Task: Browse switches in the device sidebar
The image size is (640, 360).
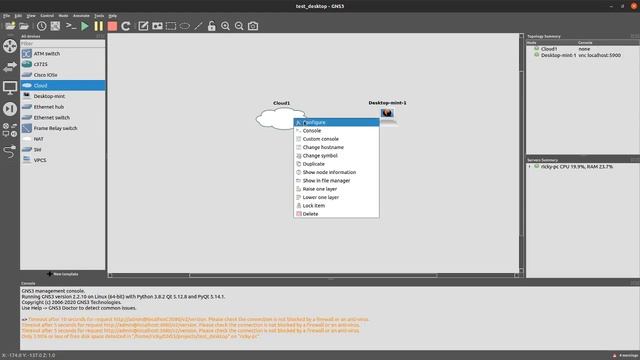Action: coord(10,67)
